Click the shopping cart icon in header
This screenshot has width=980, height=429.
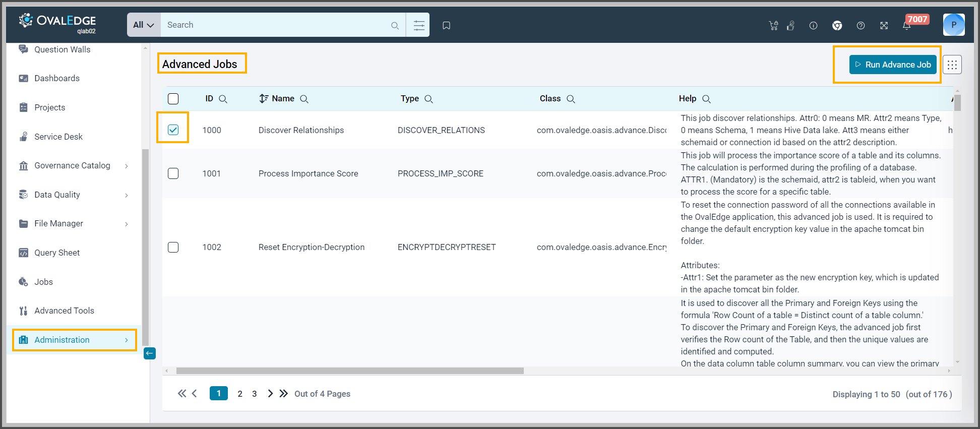click(x=773, y=26)
